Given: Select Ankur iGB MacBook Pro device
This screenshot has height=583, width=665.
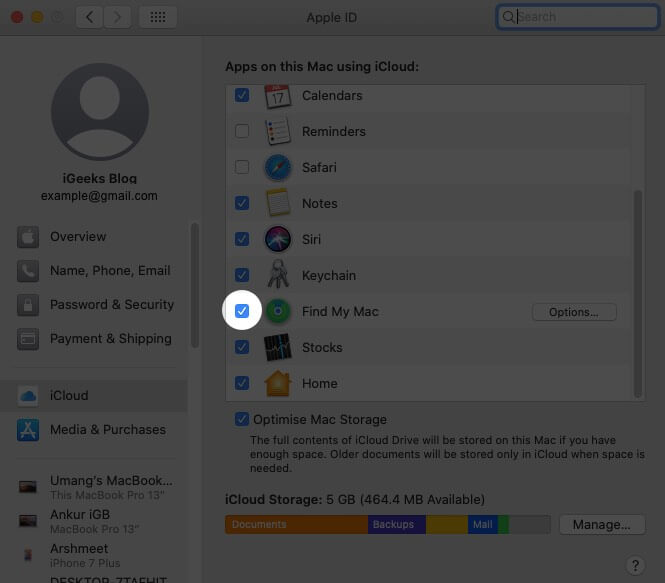Looking at the screenshot, I should 95,521.
